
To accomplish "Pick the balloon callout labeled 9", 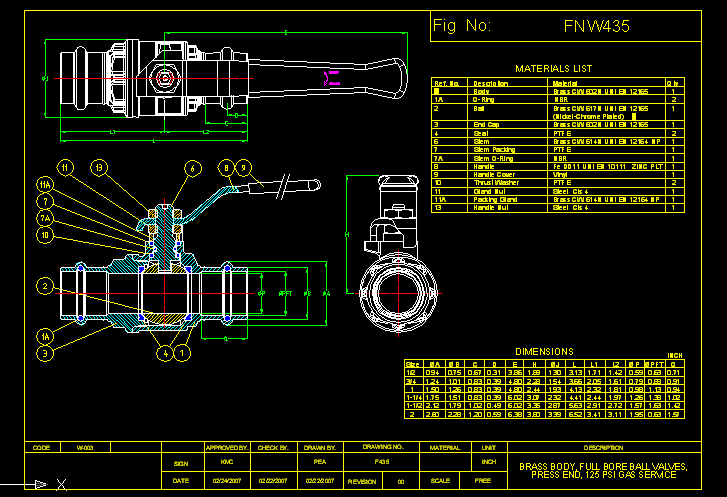I will pos(243,168).
